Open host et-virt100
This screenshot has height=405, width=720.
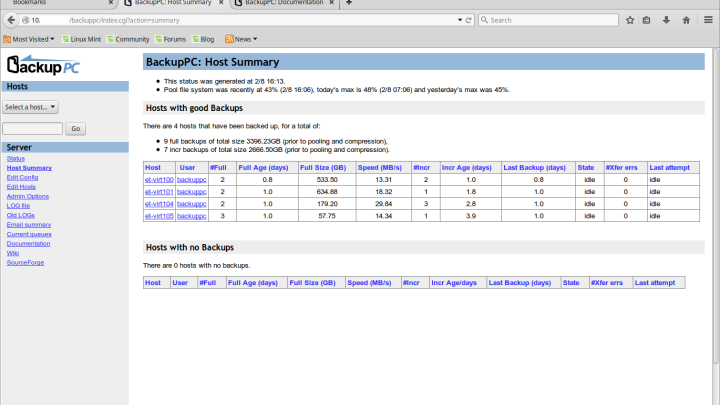pos(159,180)
